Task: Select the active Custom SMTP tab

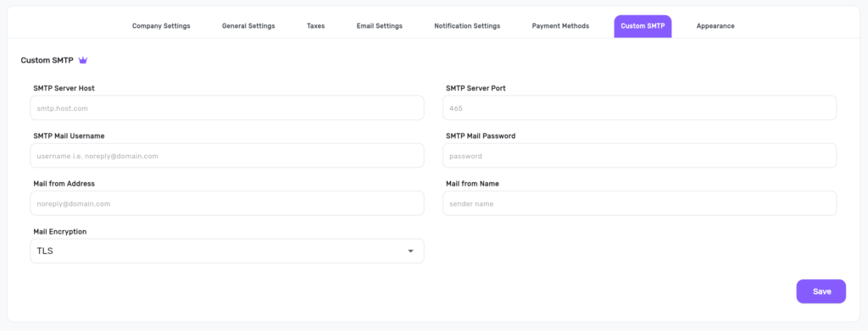Action: 643,26
